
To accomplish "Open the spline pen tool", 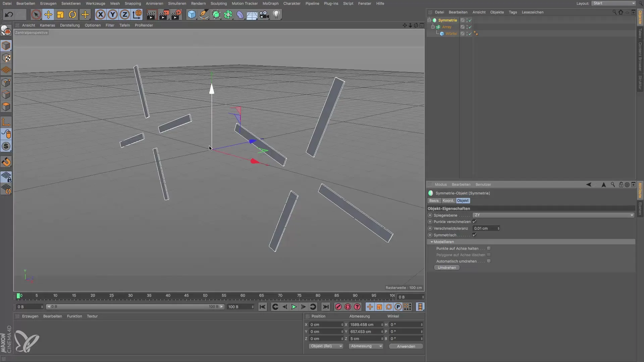I will pos(204,15).
